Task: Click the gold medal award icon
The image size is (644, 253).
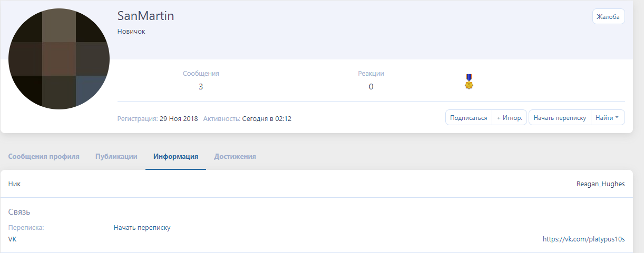Action: coord(469,82)
